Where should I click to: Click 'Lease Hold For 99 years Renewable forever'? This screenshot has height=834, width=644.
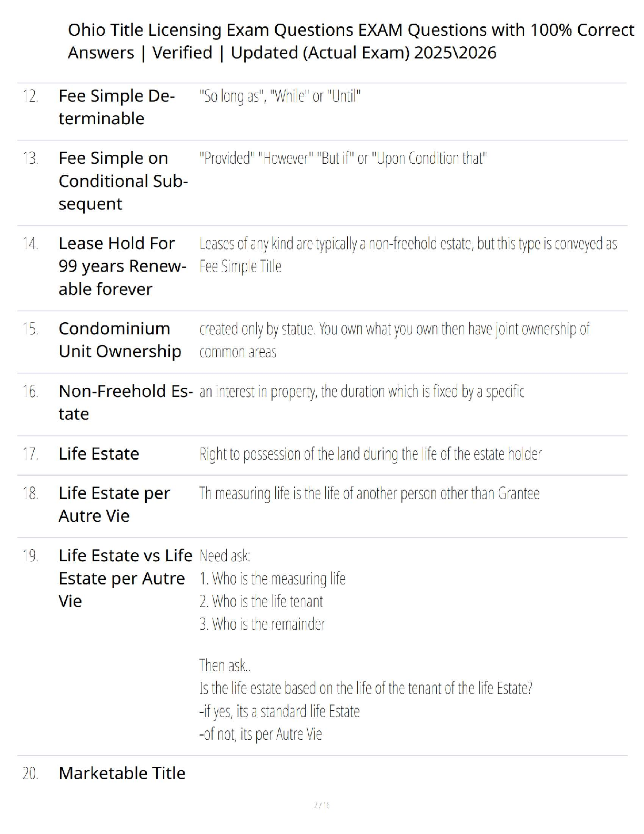122,266
